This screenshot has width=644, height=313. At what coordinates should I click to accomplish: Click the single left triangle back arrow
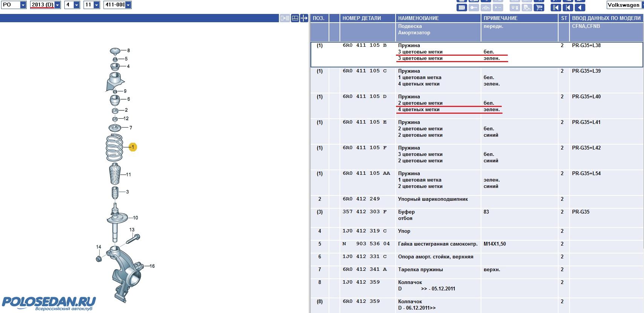point(580,8)
